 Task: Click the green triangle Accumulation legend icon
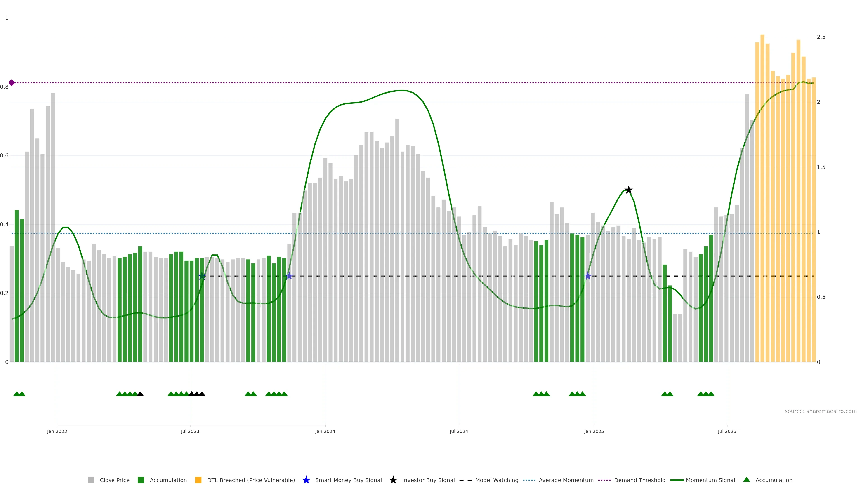[x=746, y=480]
